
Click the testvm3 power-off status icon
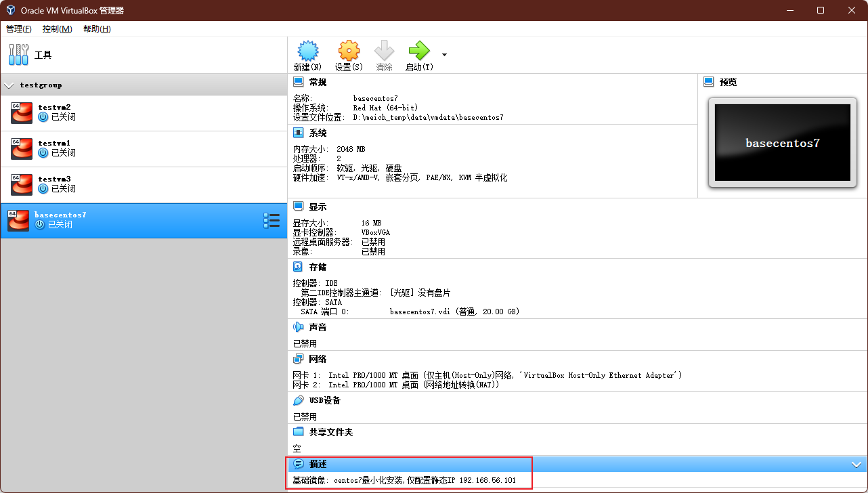(x=43, y=188)
